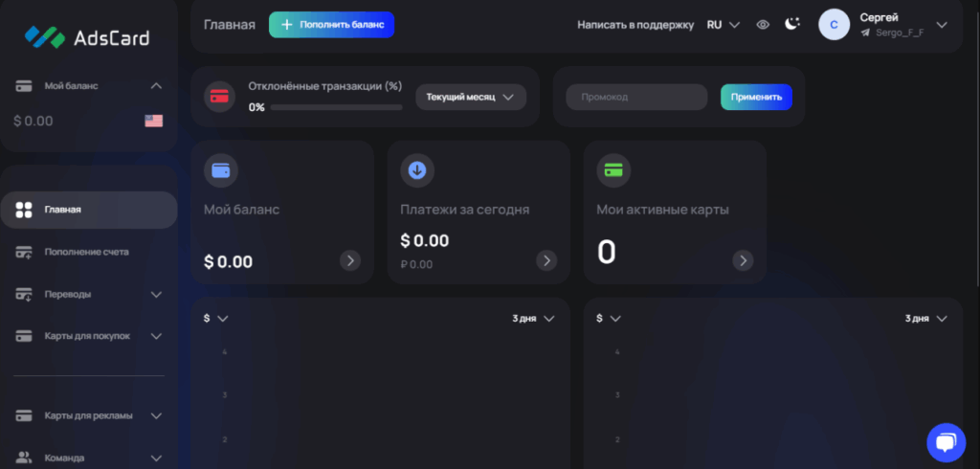The width and height of the screenshot is (980, 469).
Task: Click the Главная page title
Action: [x=230, y=25]
